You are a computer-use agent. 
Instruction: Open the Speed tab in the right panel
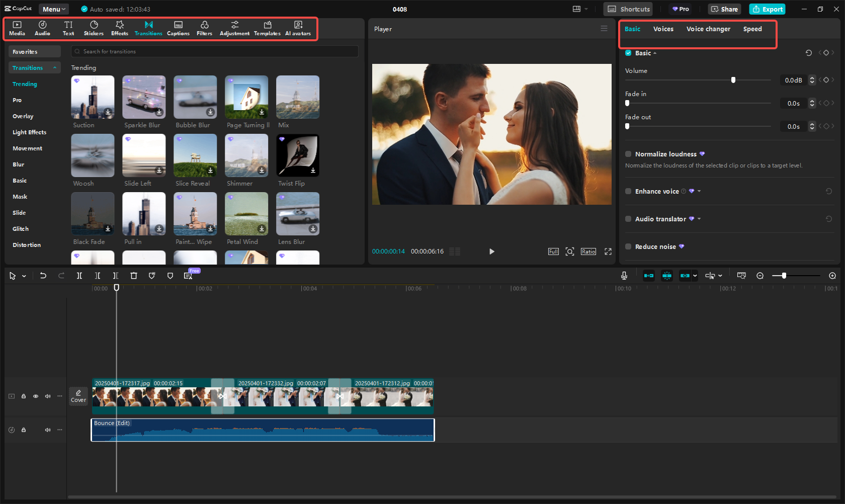point(752,29)
